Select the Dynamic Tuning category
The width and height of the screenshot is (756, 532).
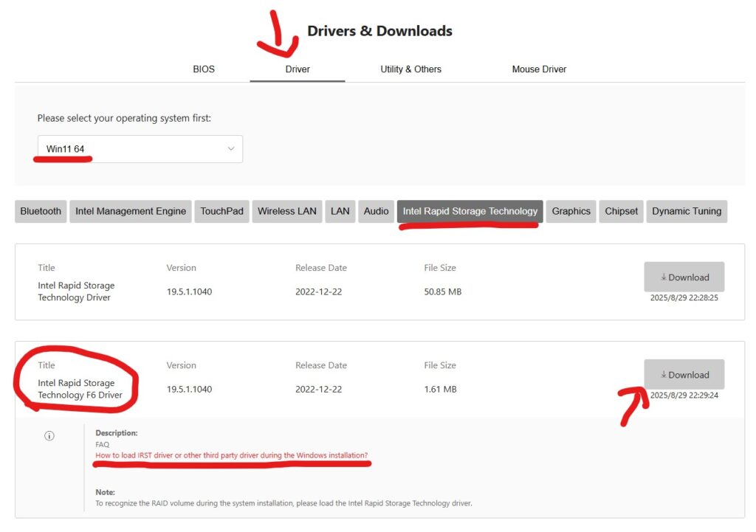coord(687,211)
